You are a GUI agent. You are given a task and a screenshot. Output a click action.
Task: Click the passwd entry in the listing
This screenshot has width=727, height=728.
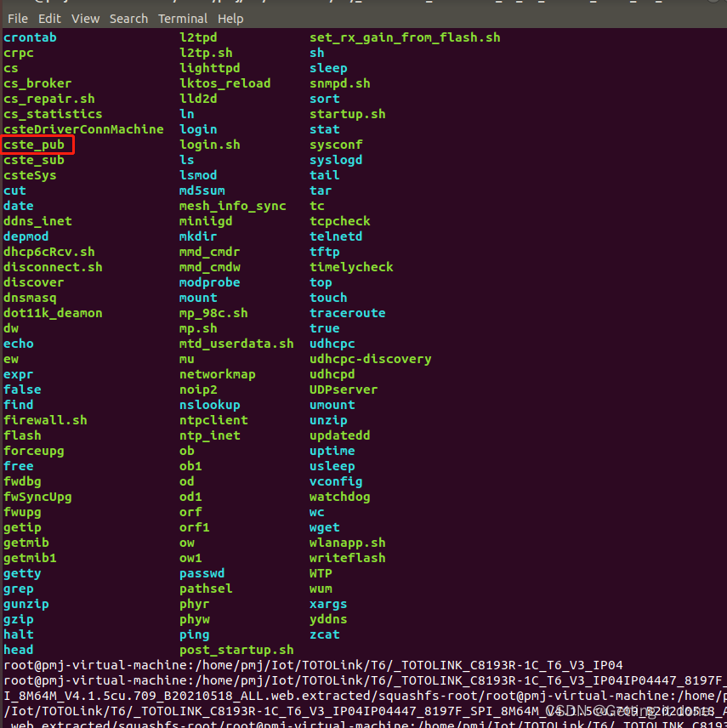[202, 573]
